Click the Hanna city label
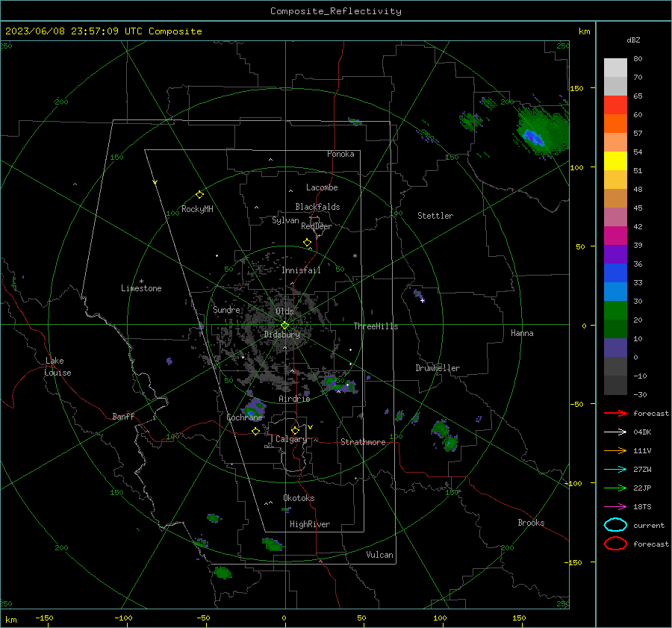The width and height of the screenshot is (672, 628). 522,333
